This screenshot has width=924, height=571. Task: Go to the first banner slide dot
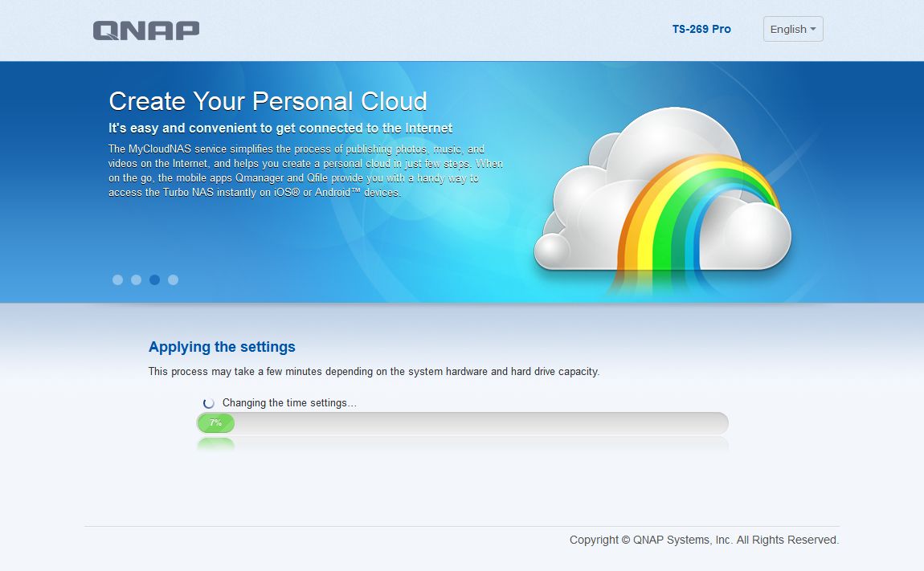tap(118, 280)
